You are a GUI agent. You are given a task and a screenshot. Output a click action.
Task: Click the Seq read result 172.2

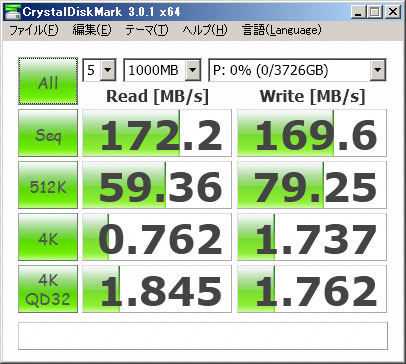[x=157, y=133]
